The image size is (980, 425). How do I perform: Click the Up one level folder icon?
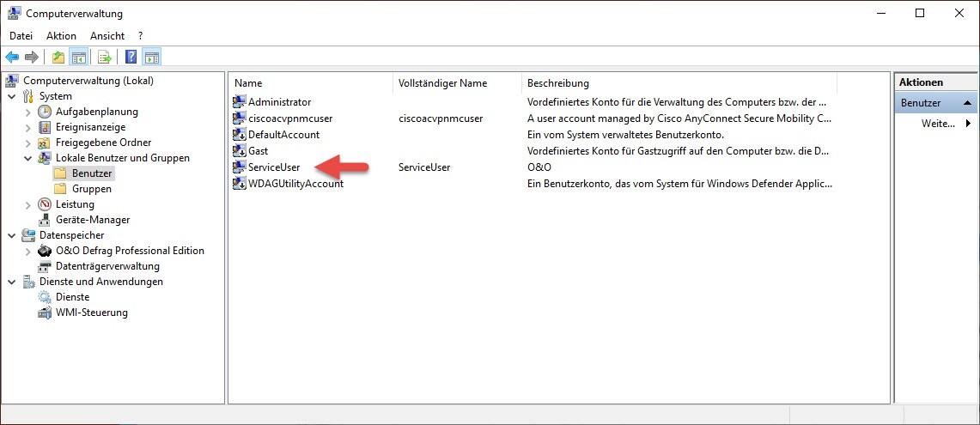pyautogui.click(x=58, y=58)
